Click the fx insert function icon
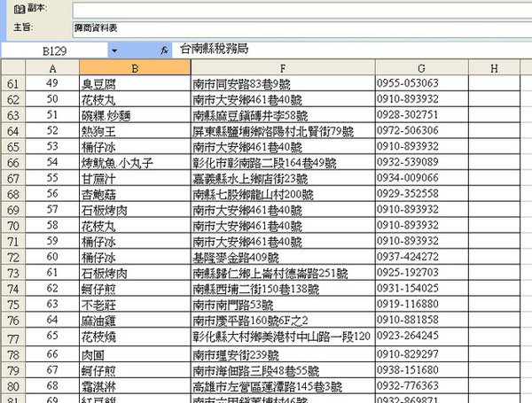 (164, 50)
